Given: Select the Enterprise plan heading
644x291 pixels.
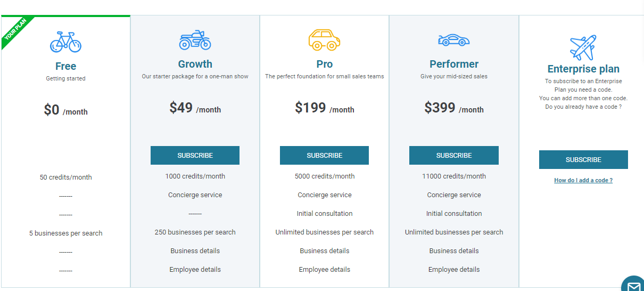Looking at the screenshot, I should pyautogui.click(x=583, y=69).
